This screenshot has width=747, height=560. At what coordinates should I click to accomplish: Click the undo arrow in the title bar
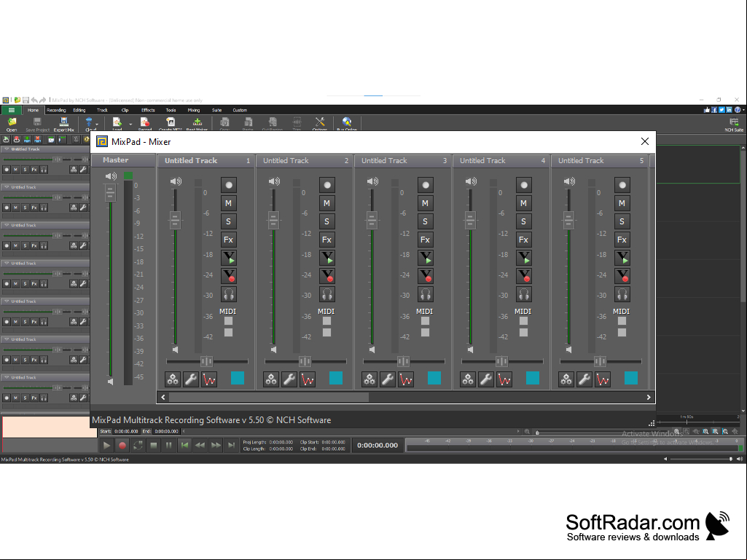point(34,100)
